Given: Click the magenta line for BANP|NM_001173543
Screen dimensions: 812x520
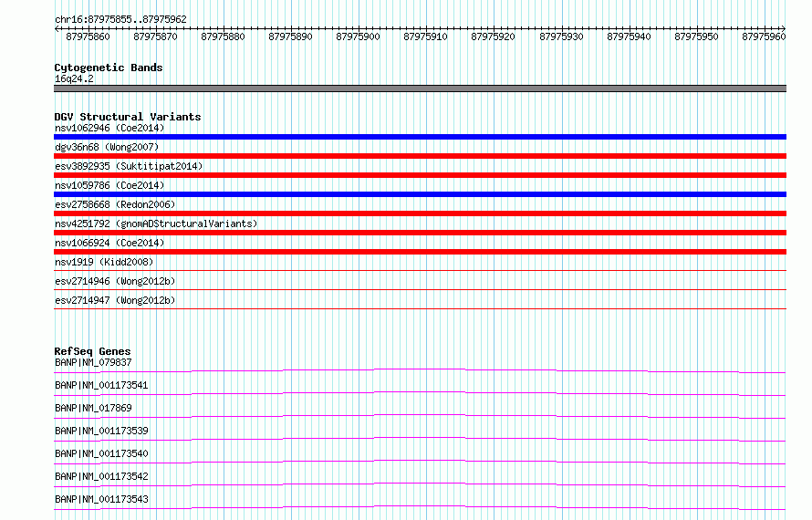Looking at the screenshot, I should click(x=420, y=507).
